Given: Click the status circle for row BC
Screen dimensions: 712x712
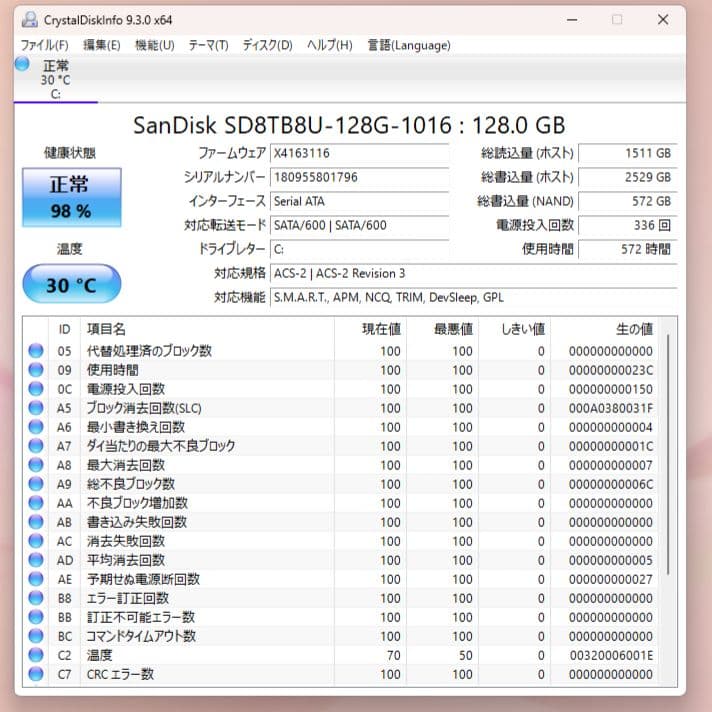Looking at the screenshot, I should point(36,636).
